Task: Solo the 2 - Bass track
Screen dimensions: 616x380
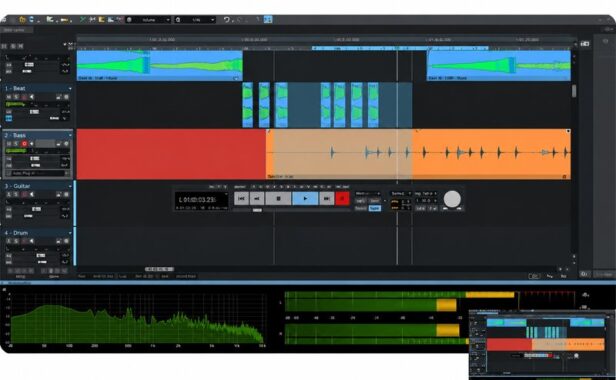Action: pos(16,144)
